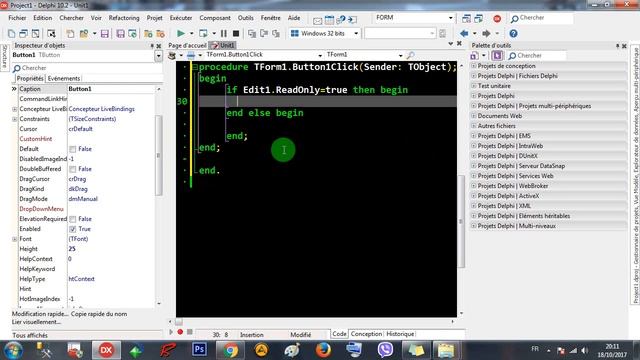Open the TForm1.Button1Click method dropdown
Screen dimensions: 640x360
[320, 55]
